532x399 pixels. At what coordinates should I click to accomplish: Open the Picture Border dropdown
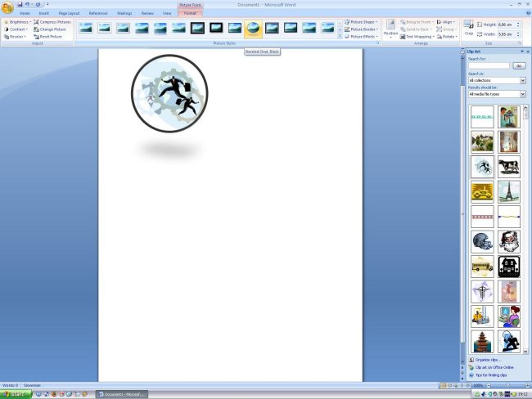[x=361, y=29]
